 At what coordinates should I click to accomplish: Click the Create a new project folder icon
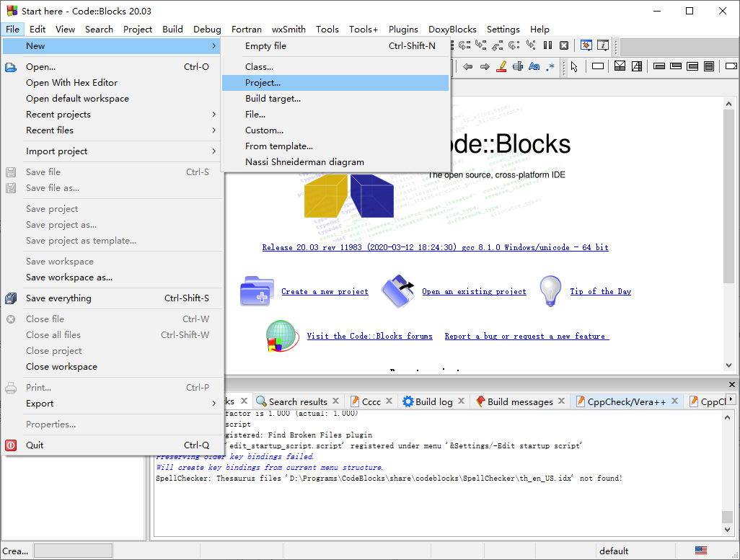(x=257, y=291)
